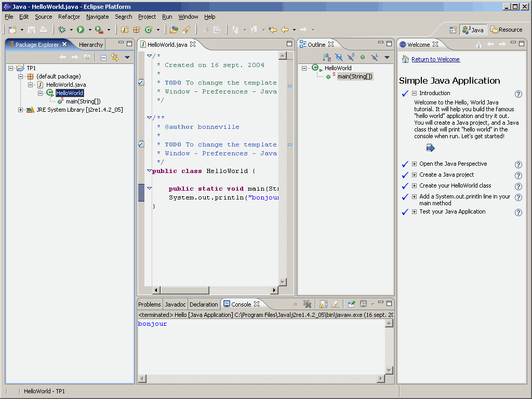
Task: Select the Java perspective button
Action: [x=473, y=30]
